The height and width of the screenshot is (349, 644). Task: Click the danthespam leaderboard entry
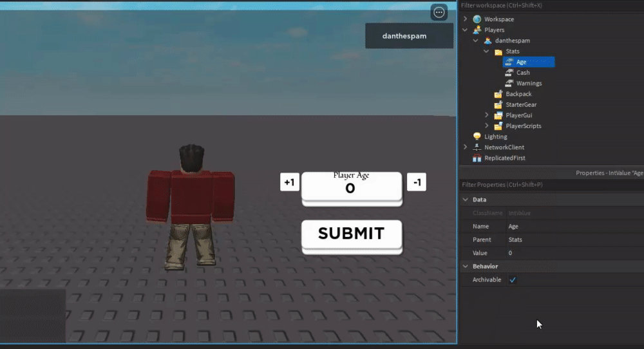pyautogui.click(x=409, y=35)
